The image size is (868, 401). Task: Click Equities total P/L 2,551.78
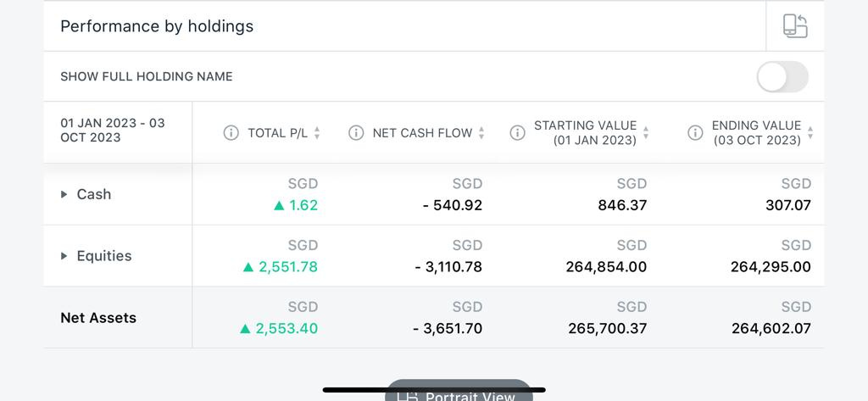(x=281, y=267)
